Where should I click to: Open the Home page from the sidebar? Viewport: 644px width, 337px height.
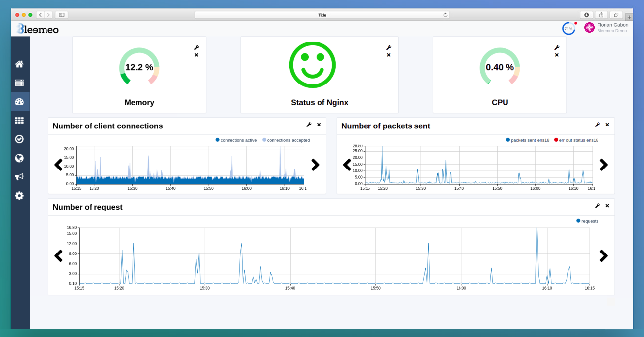click(x=19, y=64)
